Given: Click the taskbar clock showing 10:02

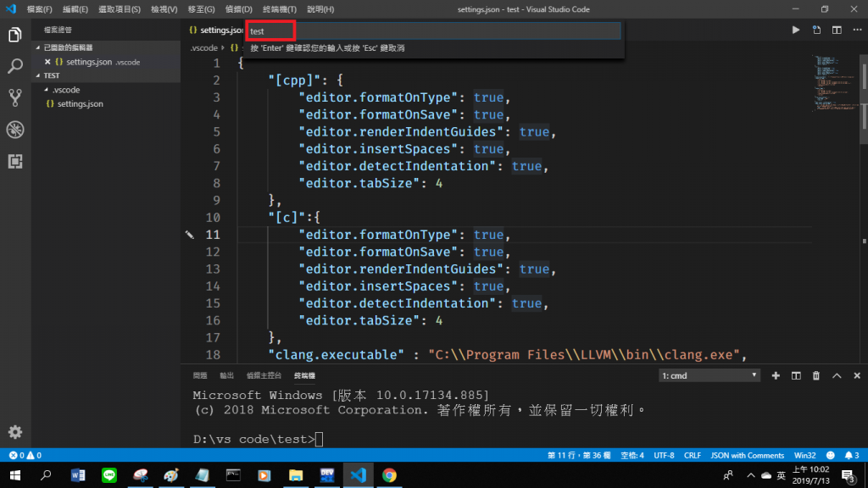Looking at the screenshot, I should [810, 475].
